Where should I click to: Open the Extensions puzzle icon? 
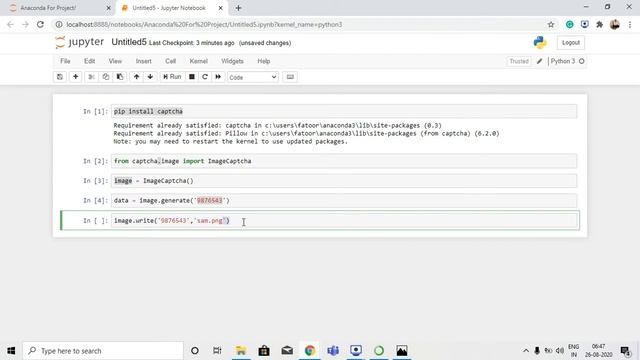tap(599, 24)
